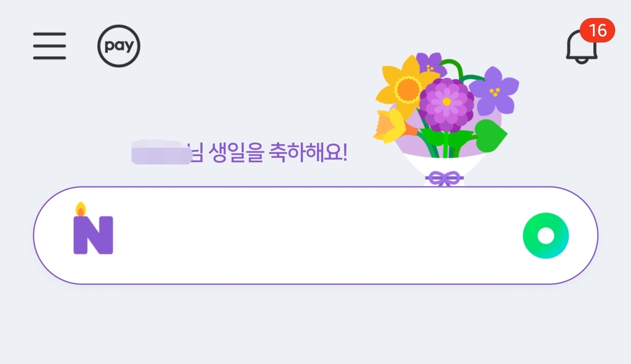This screenshot has width=631, height=364.
Task: Tap the small orange daffodil bud
Action: [x=390, y=126]
